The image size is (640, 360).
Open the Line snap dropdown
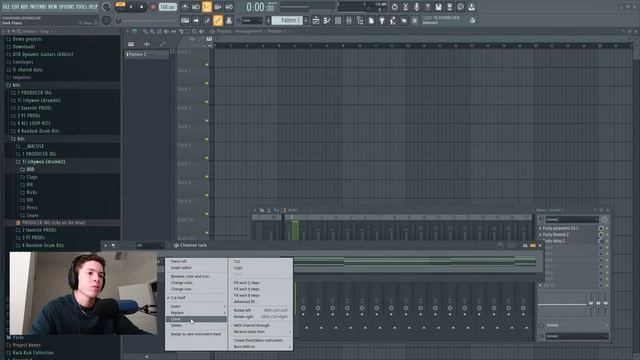251,20
